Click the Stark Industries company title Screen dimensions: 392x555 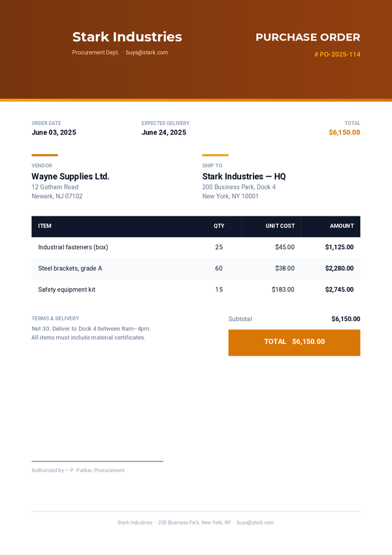click(127, 37)
